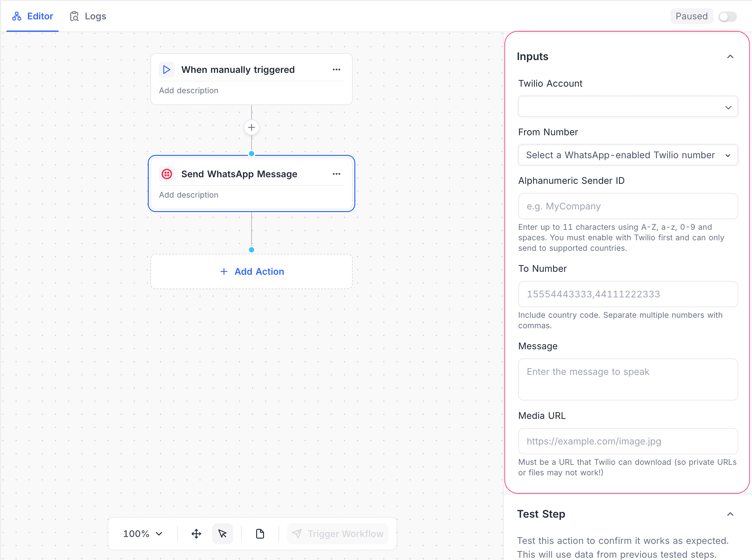Open the ellipsis menu on When manually triggered
This screenshot has width=752, height=560.
[x=336, y=70]
